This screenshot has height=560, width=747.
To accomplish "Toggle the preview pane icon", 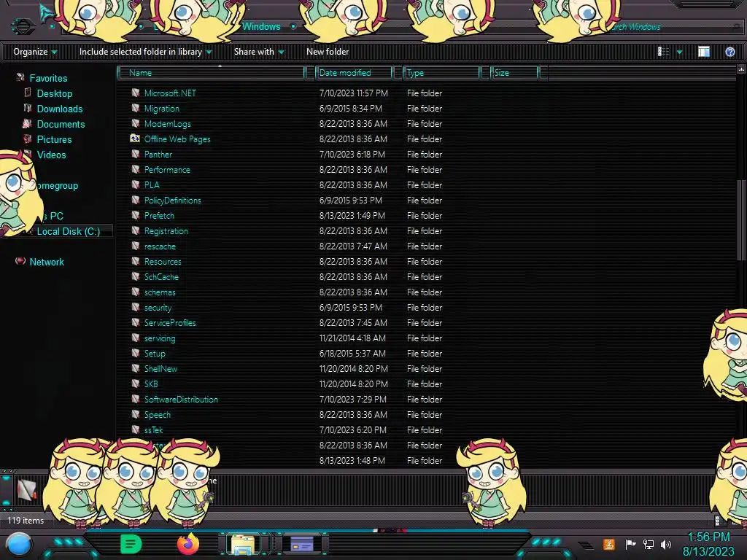I will click(704, 52).
